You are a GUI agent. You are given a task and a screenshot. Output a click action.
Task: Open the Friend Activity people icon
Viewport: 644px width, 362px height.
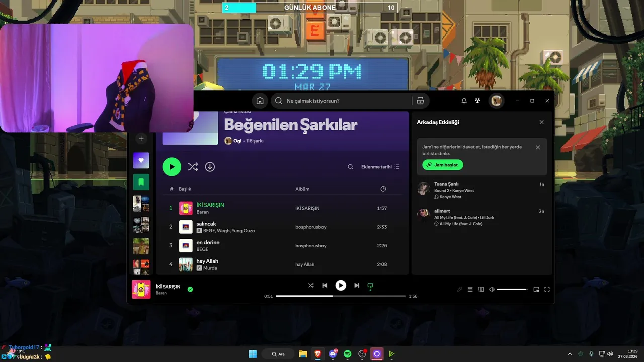[477, 101]
